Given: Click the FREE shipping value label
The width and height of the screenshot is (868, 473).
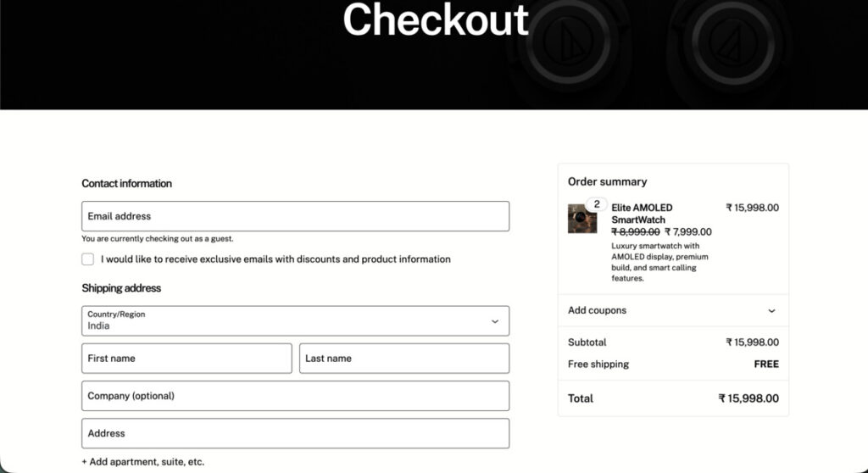Looking at the screenshot, I should pyautogui.click(x=766, y=364).
